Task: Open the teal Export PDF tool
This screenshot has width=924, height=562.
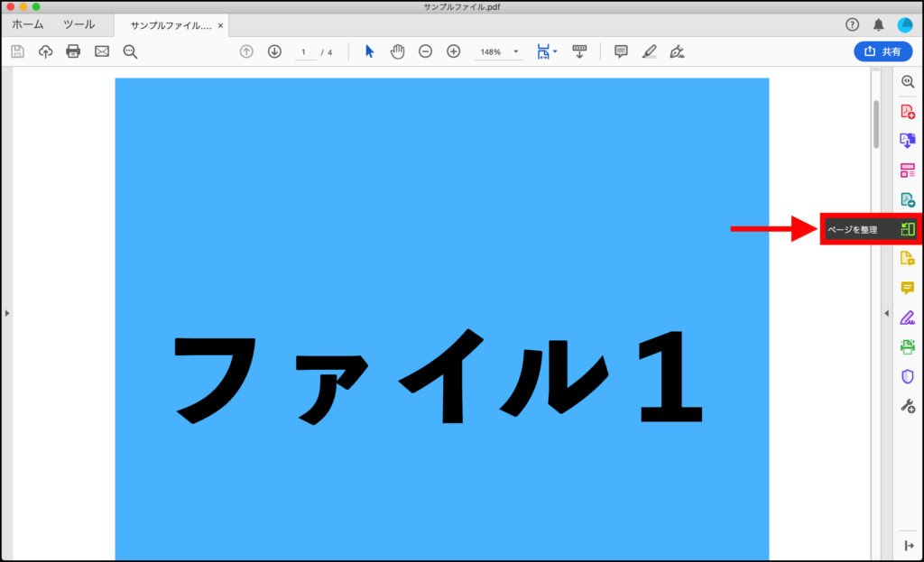Action: pos(908,199)
